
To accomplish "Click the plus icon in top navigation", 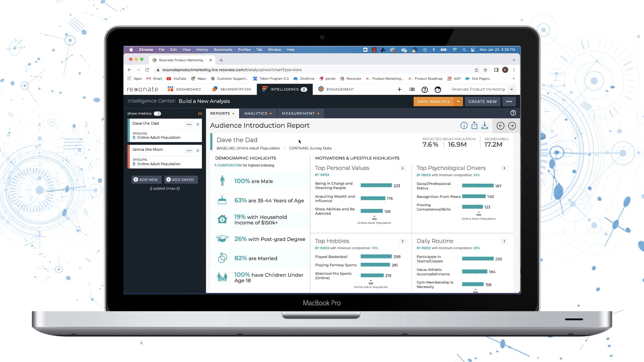I will (x=399, y=89).
